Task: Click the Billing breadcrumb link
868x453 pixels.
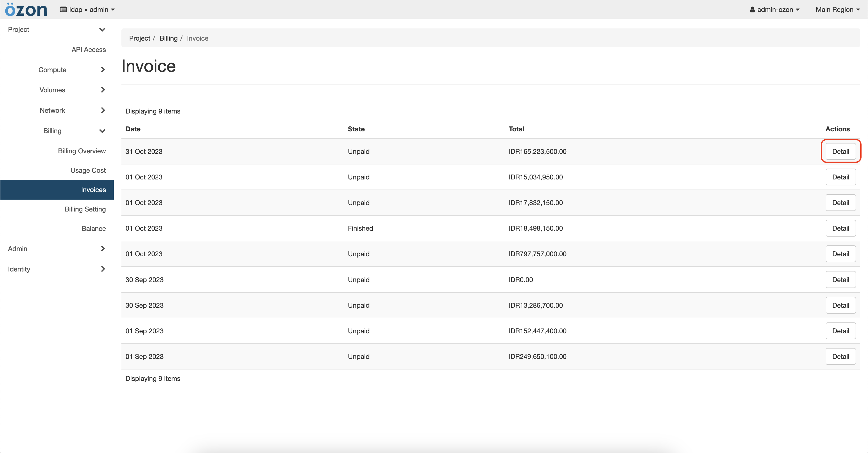Action: (168, 38)
